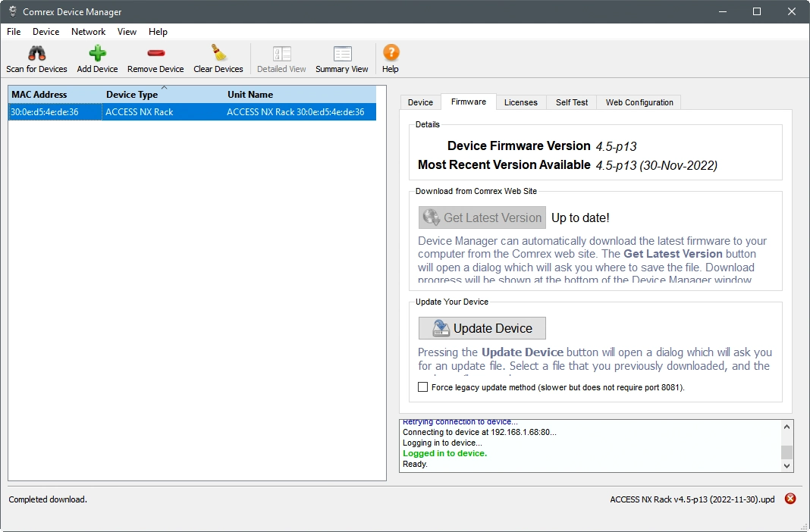810x532 pixels.
Task: Open the Web Configuration tab
Action: point(639,102)
